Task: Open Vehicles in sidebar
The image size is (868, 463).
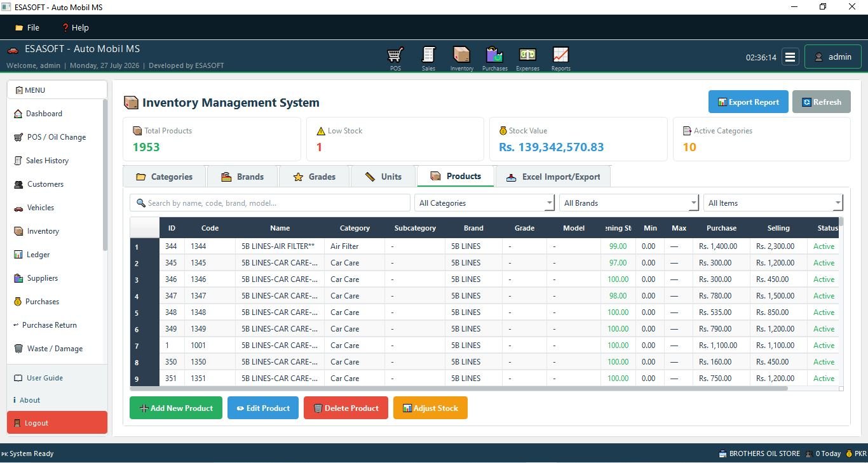Action: coord(55,208)
